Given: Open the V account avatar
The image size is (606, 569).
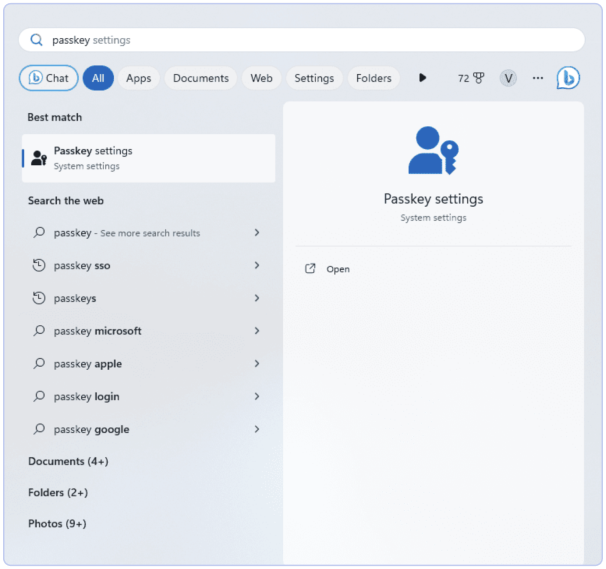Looking at the screenshot, I should 508,78.
